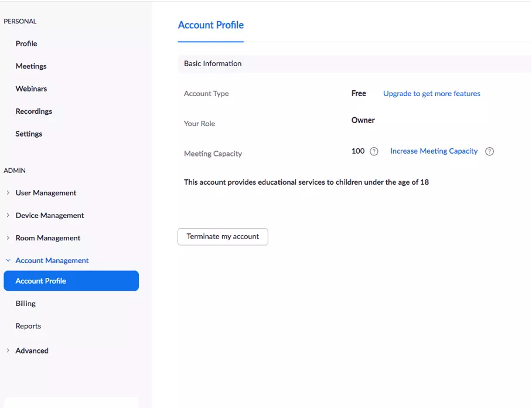Open the Profile page

(x=26, y=43)
